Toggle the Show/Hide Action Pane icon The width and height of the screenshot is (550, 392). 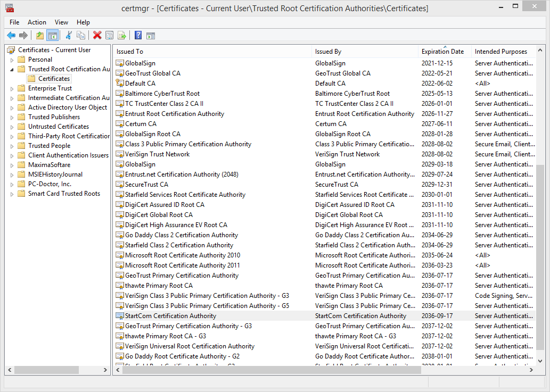click(x=151, y=36)
